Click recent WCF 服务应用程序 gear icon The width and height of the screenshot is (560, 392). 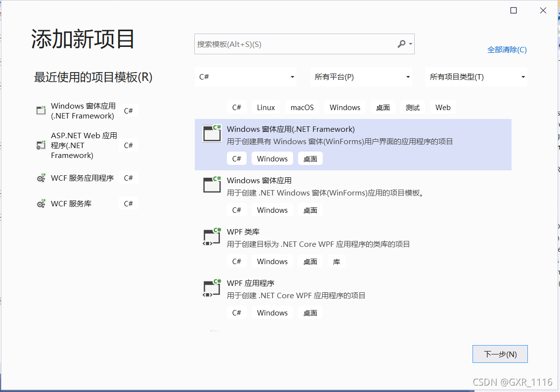click(x=41, y=178)
